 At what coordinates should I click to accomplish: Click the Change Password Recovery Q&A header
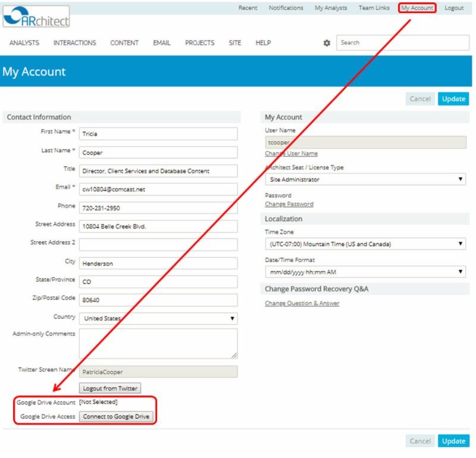pyautogui.click(x=365, y=289)
